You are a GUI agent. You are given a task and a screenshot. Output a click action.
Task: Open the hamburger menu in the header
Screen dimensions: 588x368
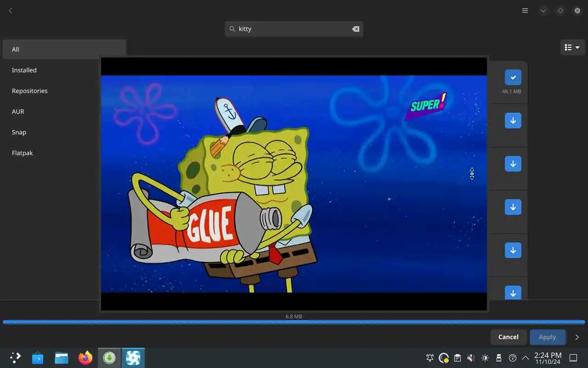525,11
